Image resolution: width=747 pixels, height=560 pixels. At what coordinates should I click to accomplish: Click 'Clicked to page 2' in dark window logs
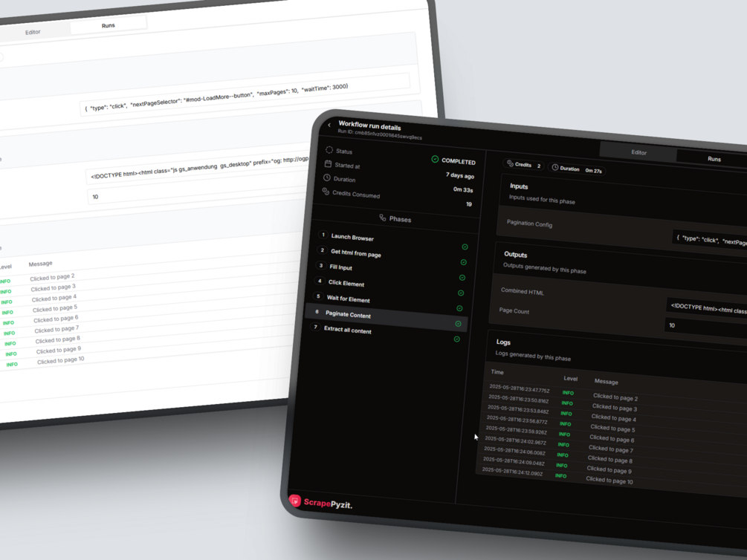tap(615, 397)
